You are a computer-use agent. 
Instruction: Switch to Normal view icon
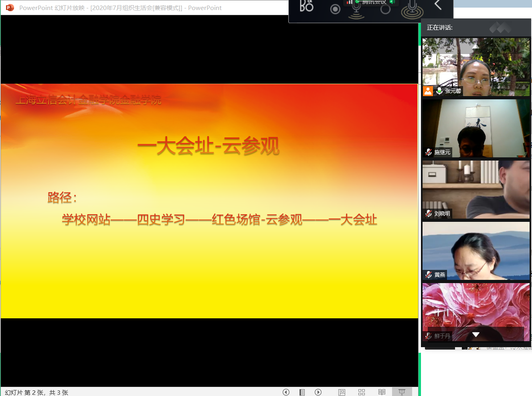(342, 392)
